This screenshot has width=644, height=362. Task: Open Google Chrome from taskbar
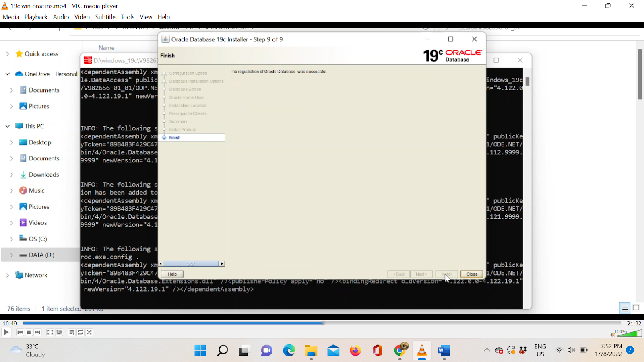400,350
